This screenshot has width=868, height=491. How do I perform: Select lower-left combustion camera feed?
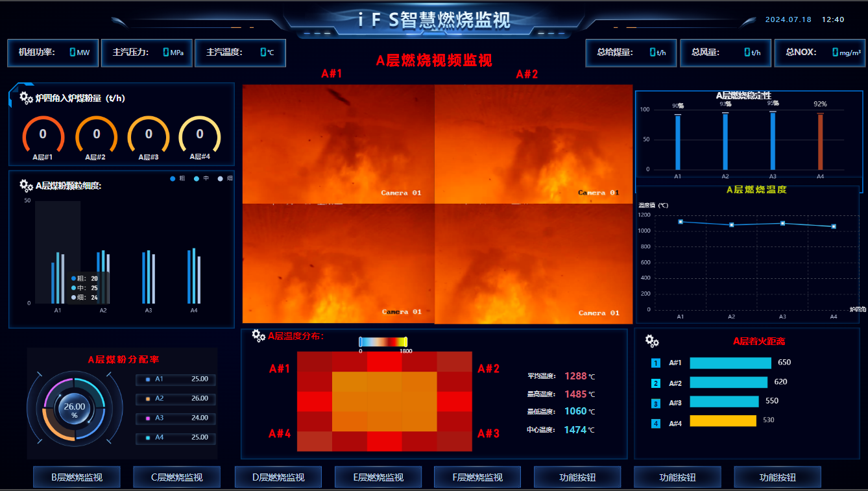pyautogui.click(x=338, y=263)
